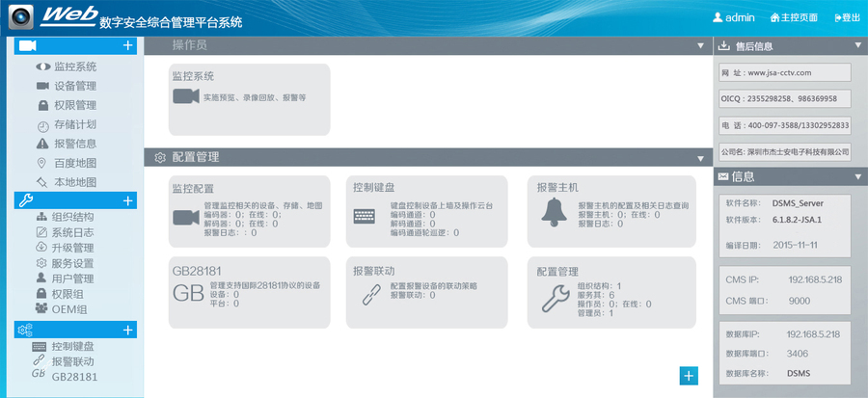Screen dimensions: 868x398
Task: Click the edit note icon beside 系统日志
Action: (x=41, y=232)
